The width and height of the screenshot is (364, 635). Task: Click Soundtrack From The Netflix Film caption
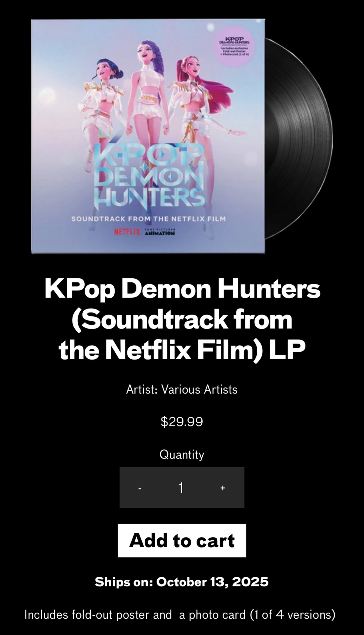[148, 219]
